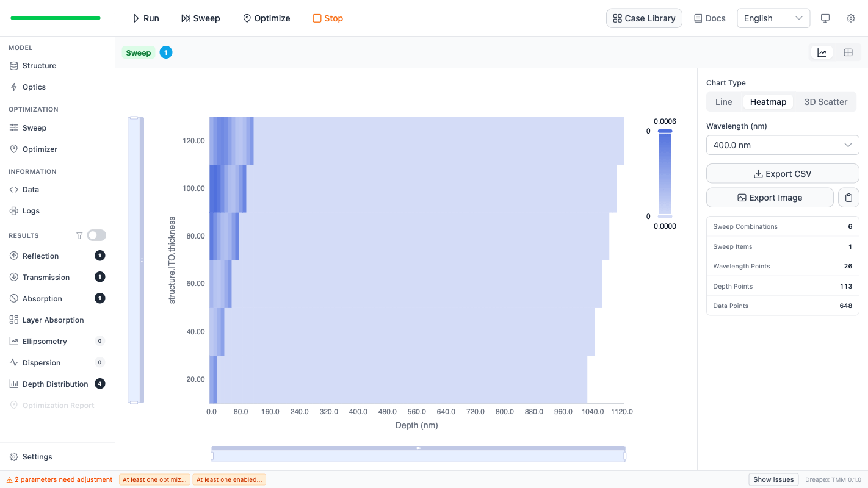Screen dimensions: 868x488
Task: Switch Chart Type to Heatmap
Action: click(x=768, y=101)
